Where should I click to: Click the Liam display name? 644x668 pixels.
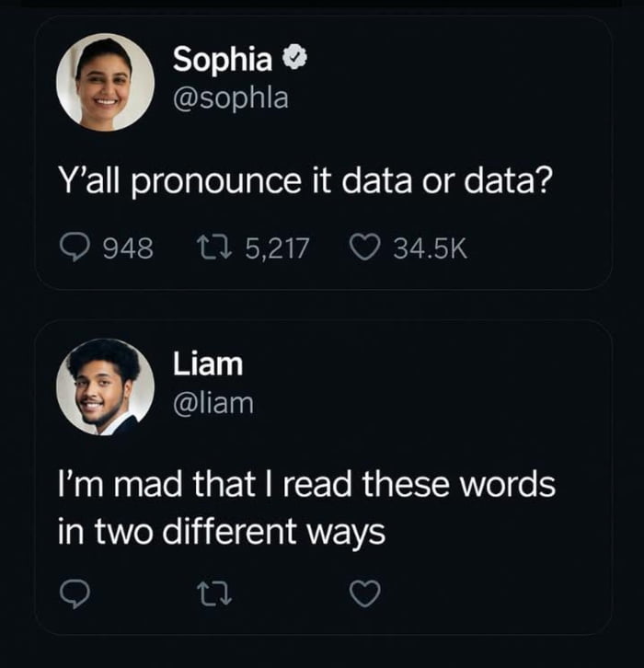coord(208,363)
